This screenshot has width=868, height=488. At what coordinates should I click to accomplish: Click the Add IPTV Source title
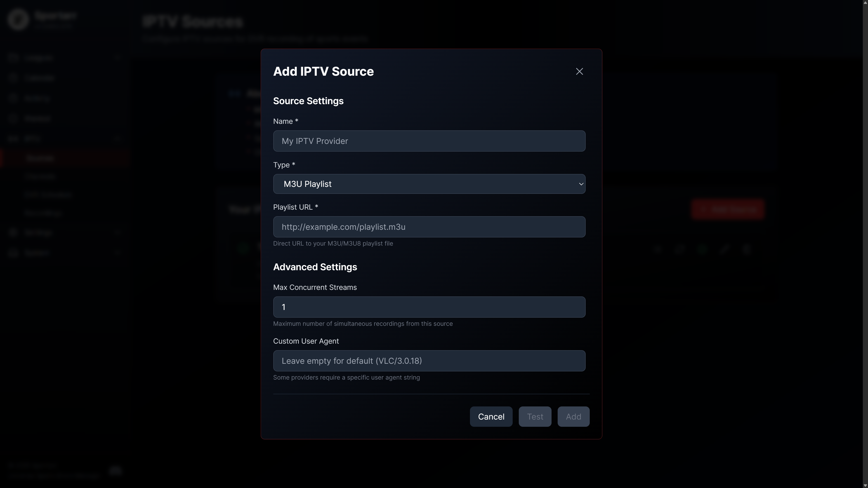pyautogui.click(x=323, y=71)
